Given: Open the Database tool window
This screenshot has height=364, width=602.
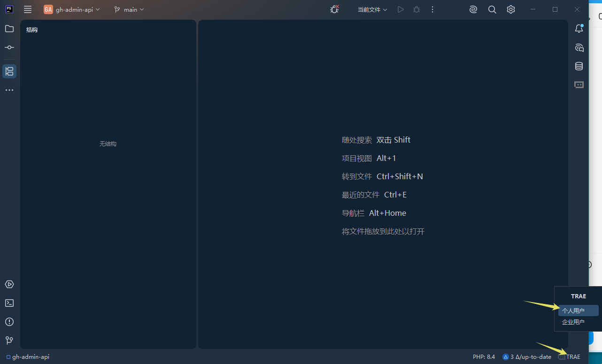Looking at the screenshot, I should point(579,66).
